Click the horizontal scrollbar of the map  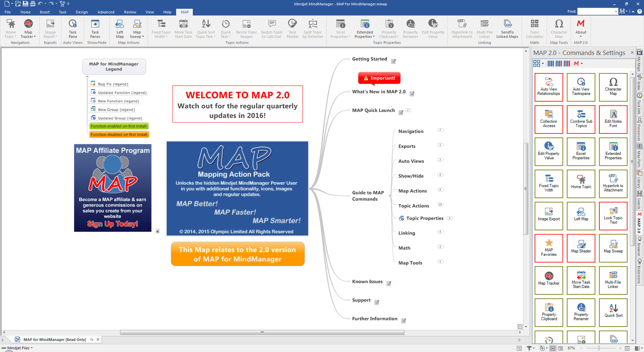pyautogui.click(x=262, y=332)
